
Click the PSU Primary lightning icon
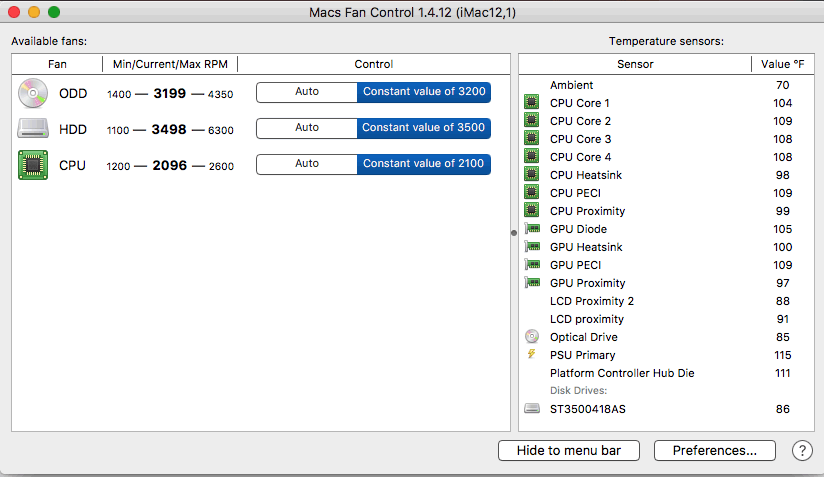pyautogui.click(x=532, y=354)
